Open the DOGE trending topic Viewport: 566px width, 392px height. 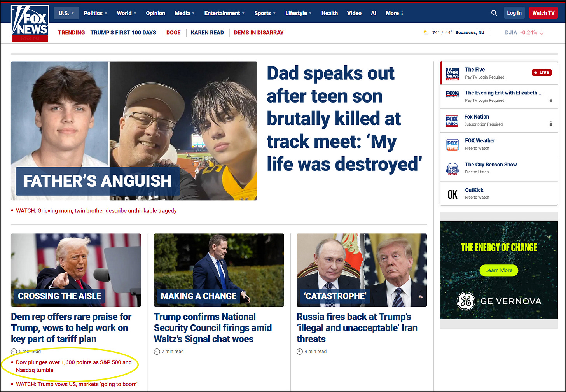click(x=173, y=33)
